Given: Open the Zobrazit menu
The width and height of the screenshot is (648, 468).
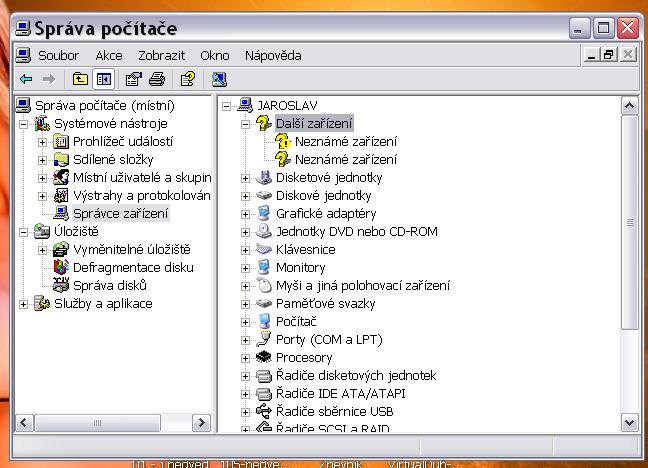Looking at the screenshot, I should 162,55.
